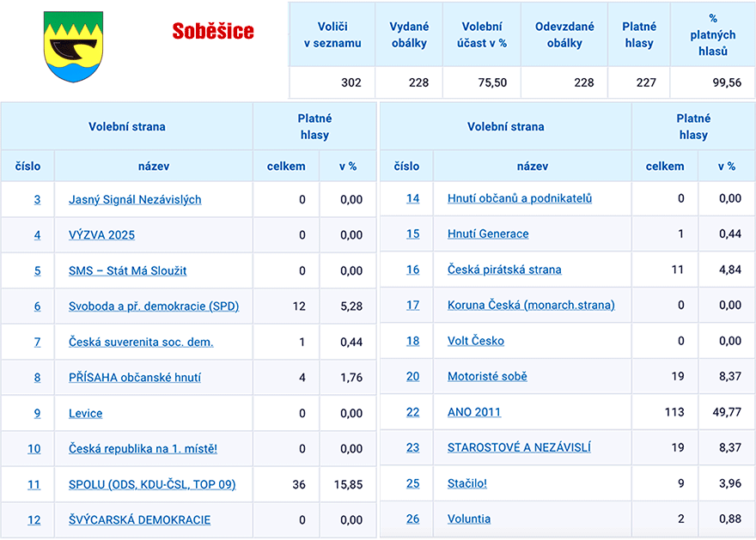Open Koruna Česká (monarch.strana) link

531,305
